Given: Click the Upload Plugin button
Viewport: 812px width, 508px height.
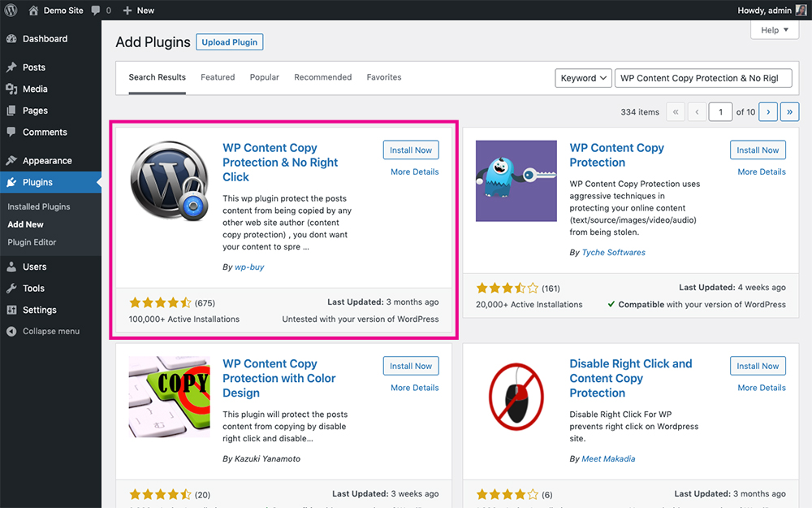Looking at the screenshot, I should (230, 42).
